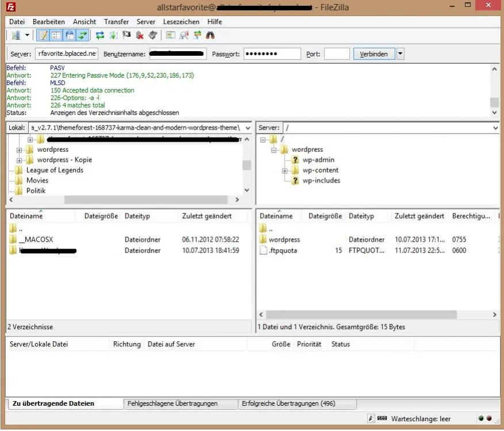504x431 pixels.
Task: Toggle the local directory tree view
Action: (x=56, y=35)
